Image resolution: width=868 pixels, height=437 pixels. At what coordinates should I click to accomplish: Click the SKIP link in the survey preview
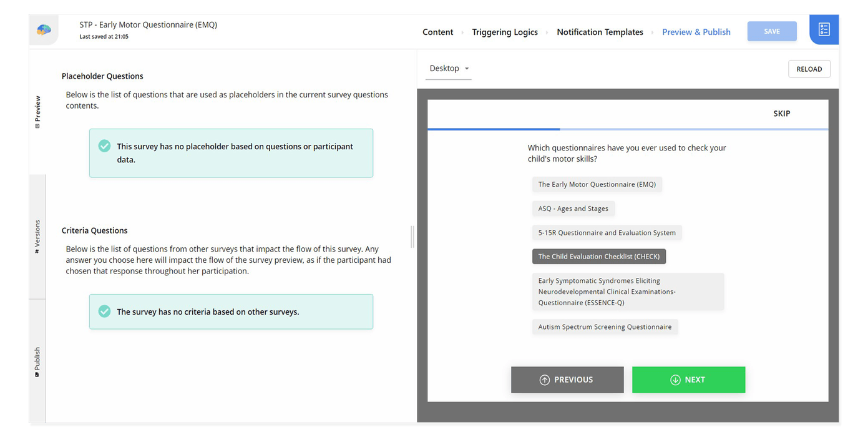pos(781,114)
